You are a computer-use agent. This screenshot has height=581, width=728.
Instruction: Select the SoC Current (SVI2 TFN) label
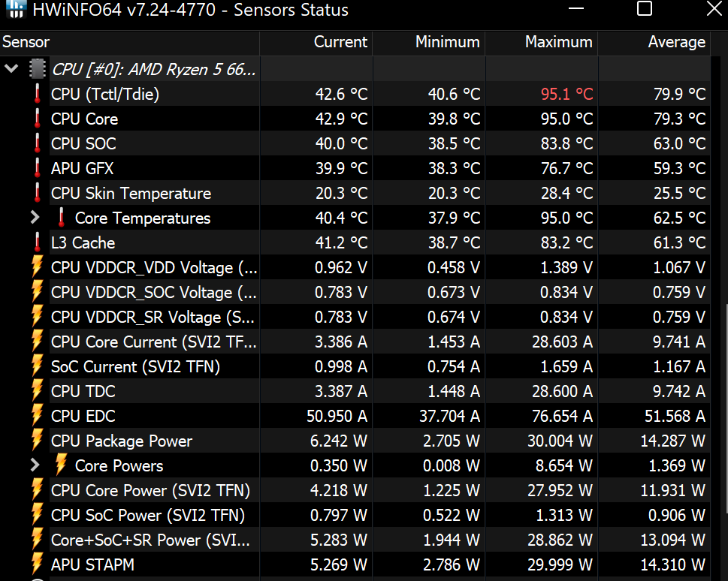point(135,366)
